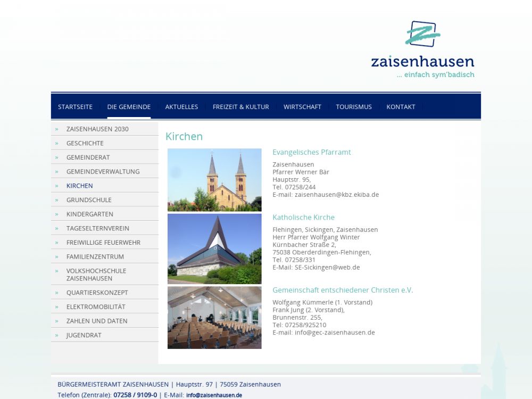
Task: Click the church interior hall photo
Action: [214, 318]
